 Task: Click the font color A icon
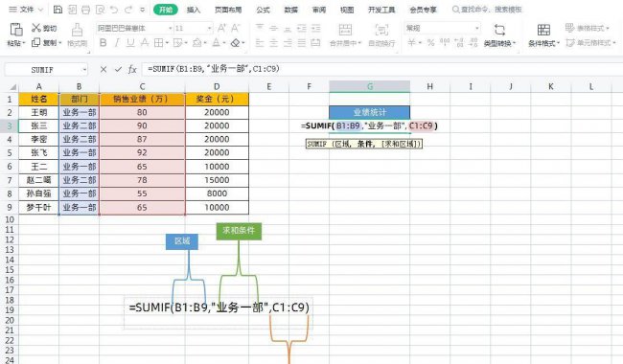click(217, 42)
